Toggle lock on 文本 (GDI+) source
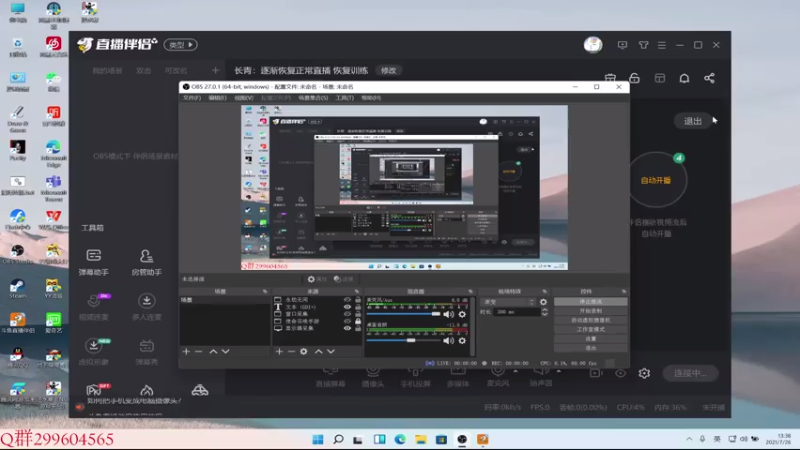Viewport: 800px width, 450px height. point(358,307)
